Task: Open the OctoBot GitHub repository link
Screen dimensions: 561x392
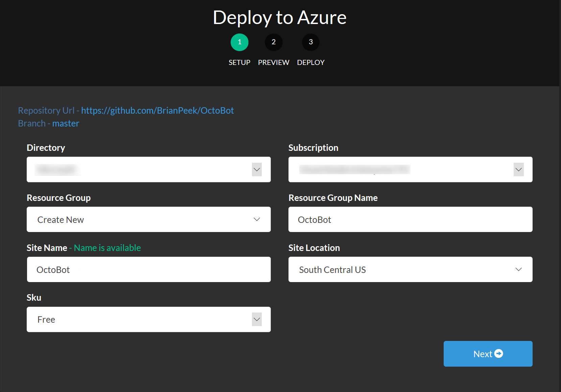Action: click(x=157, y=110)
